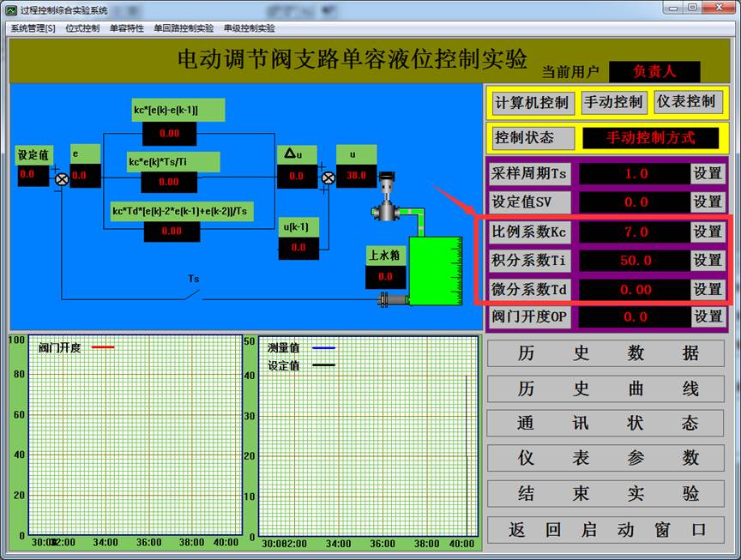Open the 系统管理[S] menu
The height and width of the screenshot is (560, 741).
(x=33, y=27)
